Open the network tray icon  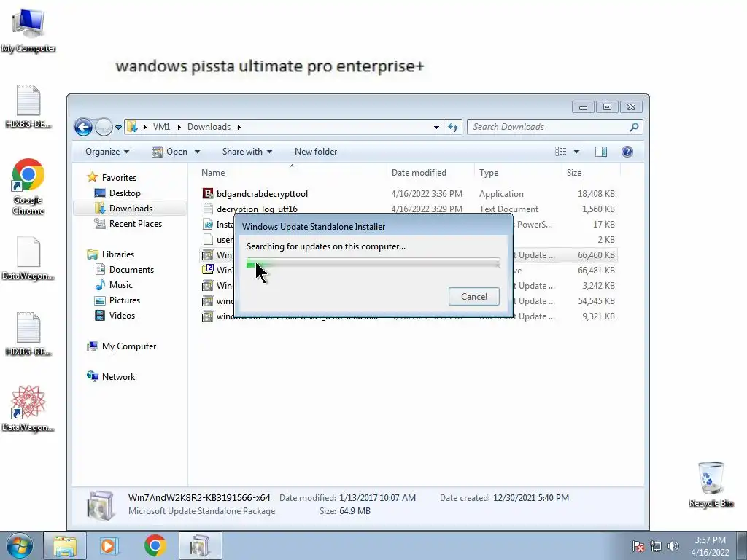(656, 546)
